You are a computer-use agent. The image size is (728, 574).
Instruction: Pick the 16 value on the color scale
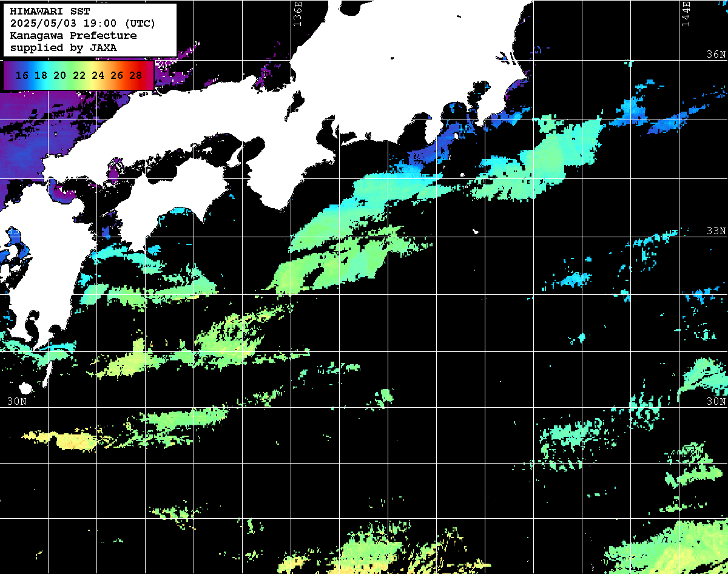click(x=22, y=75)
